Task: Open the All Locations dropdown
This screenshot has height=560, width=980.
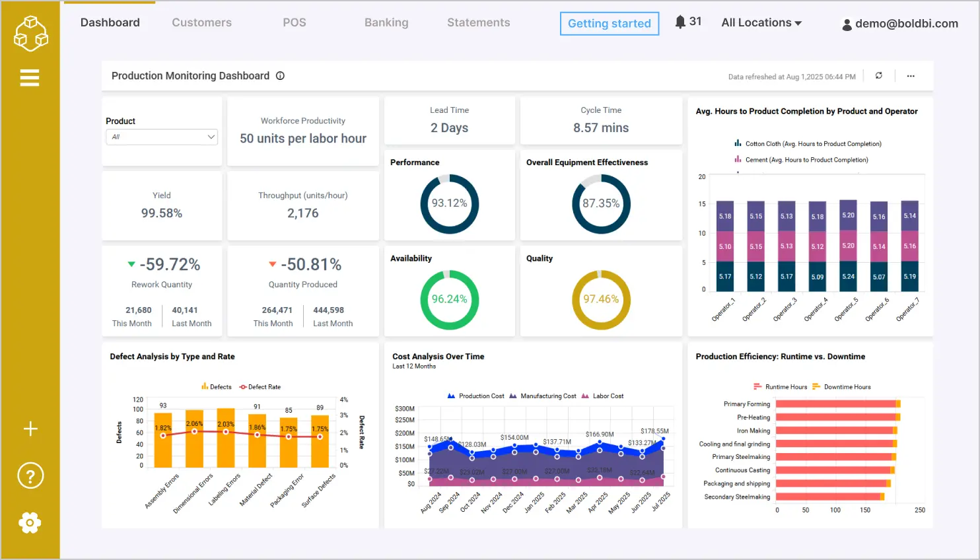Action: point(761,22)
